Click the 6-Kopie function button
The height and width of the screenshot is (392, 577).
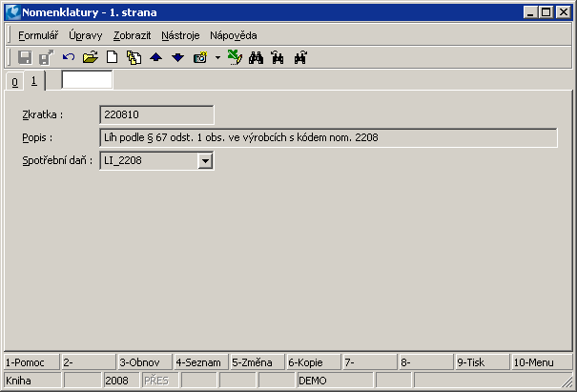pyautogui.click(x=314, y=362)
